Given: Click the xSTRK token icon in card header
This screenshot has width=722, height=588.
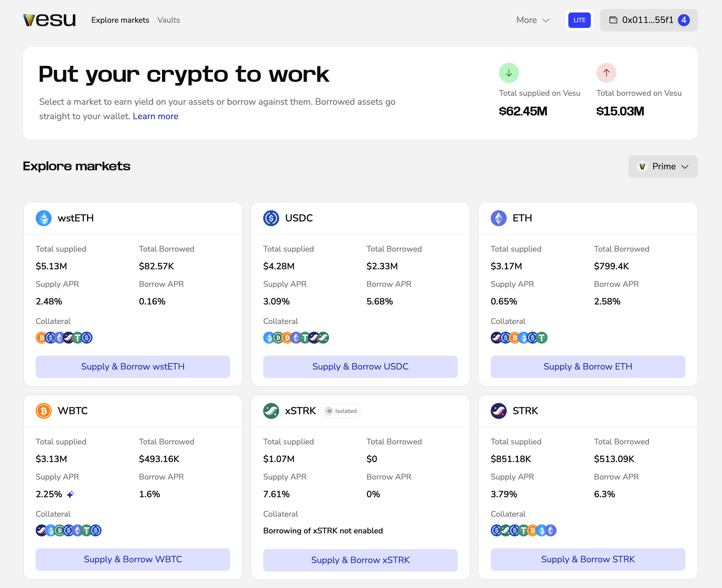Looking at the screenshot, I should [271, 411].
